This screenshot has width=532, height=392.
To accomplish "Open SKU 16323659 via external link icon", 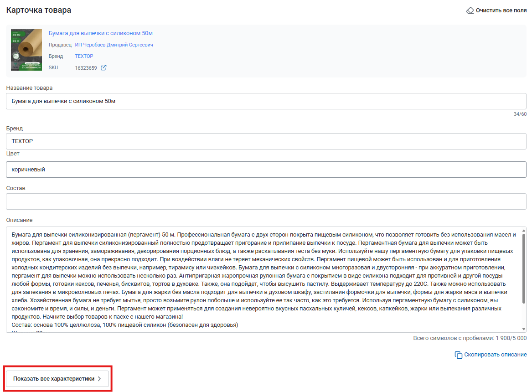I will 103,68.
